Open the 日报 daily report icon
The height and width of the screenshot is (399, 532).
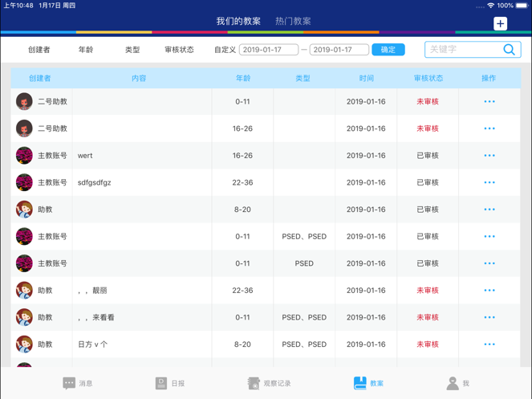tap(161, 384)
